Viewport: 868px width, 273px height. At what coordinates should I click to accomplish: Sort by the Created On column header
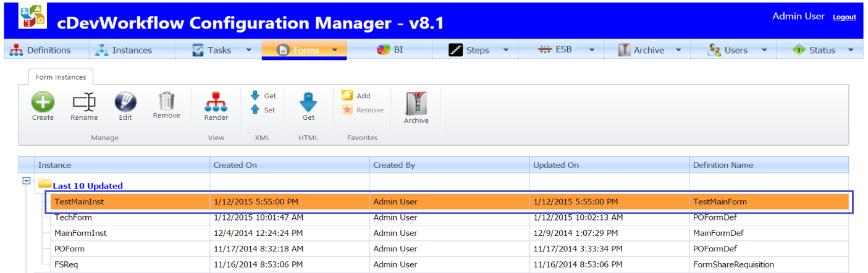[235, 165]
